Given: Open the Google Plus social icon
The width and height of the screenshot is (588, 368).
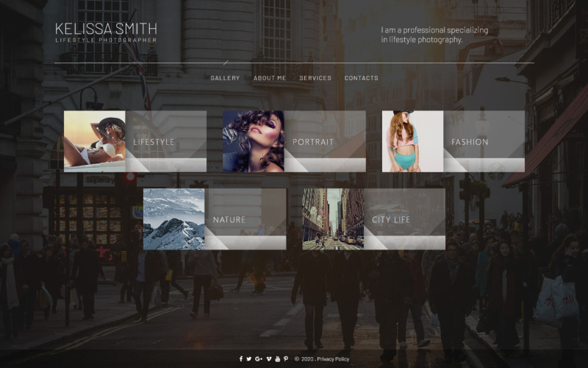Looking at the screenshot, I should pyautogui.click(x=259, y=359).
